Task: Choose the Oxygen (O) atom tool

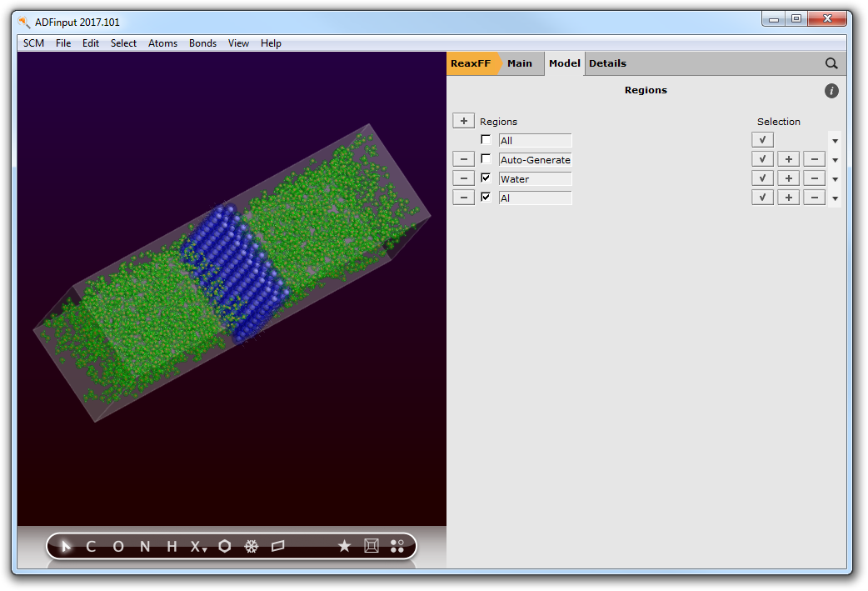Action: 118,547
